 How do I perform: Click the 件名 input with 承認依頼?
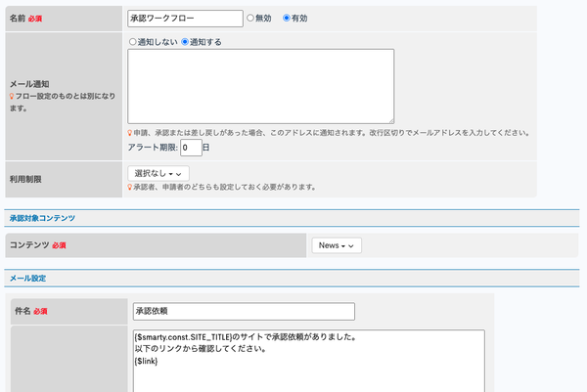click(x=244, y=311)
